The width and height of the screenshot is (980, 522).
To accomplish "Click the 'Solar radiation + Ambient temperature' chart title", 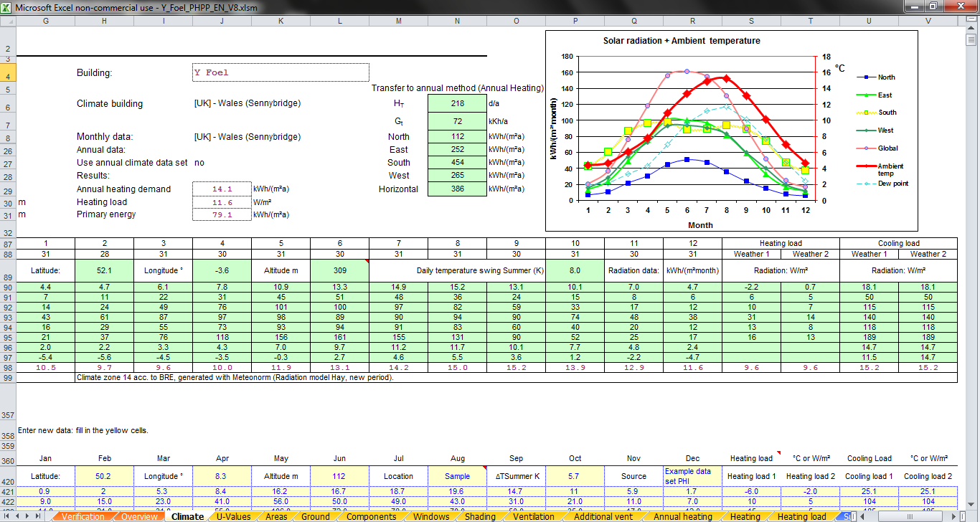I will coord(681,41).
